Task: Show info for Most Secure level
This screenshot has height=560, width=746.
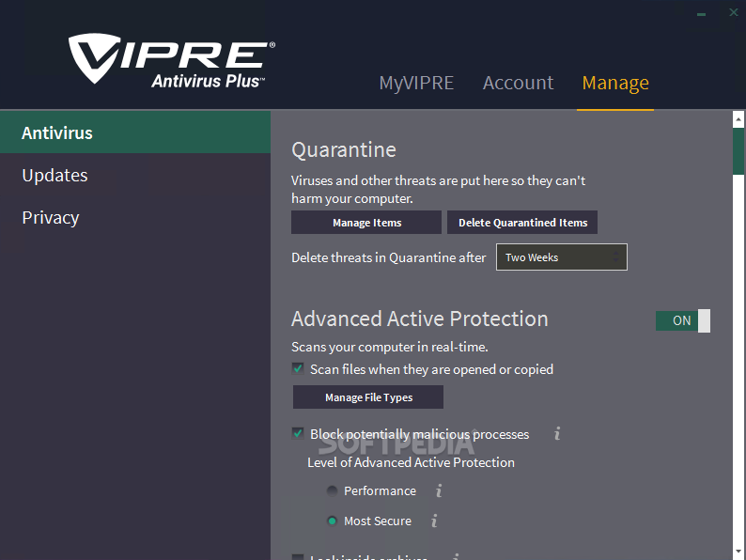Action: coord(434,521)
